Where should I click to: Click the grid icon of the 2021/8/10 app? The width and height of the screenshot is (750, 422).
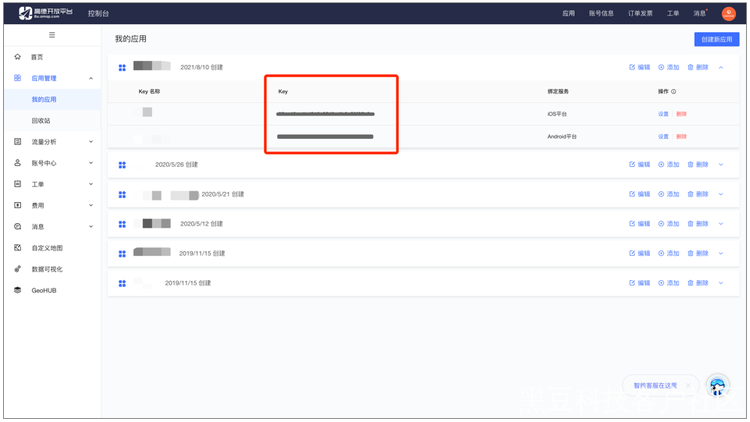[122, 68]
